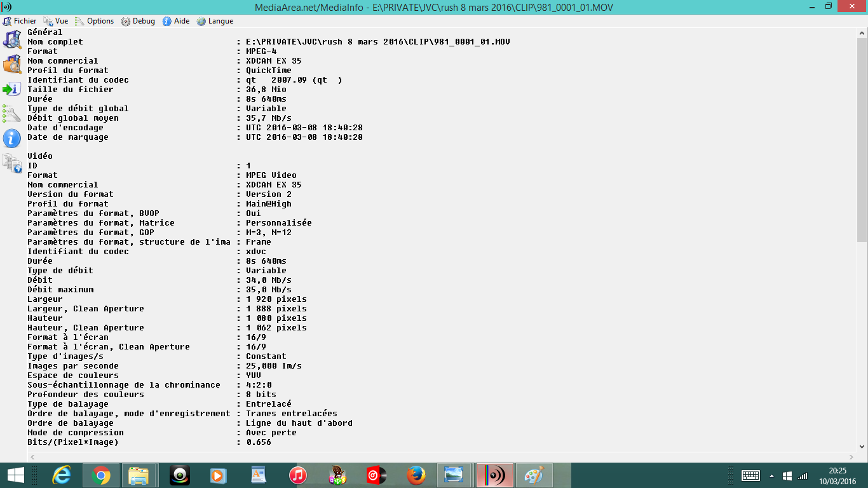The width and height of the screenshot is (868, 488).
Task: Open the Windows Start button
Action: coord(15,475)
